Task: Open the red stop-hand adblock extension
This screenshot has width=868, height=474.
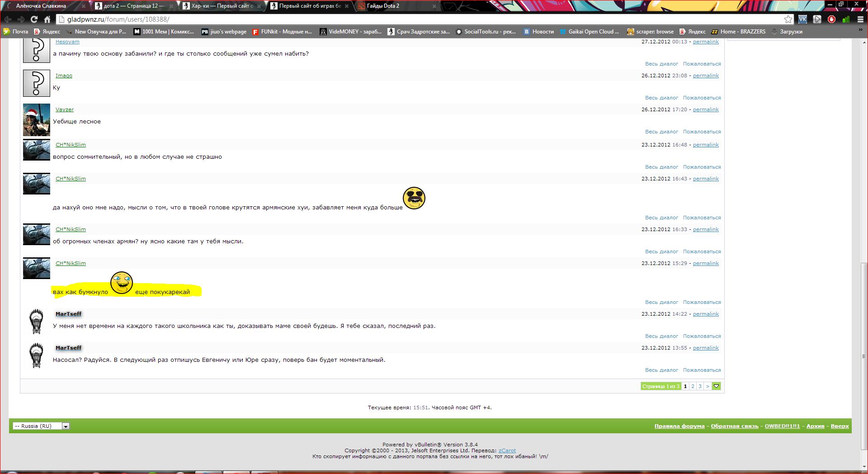Action: coord(831,19)
